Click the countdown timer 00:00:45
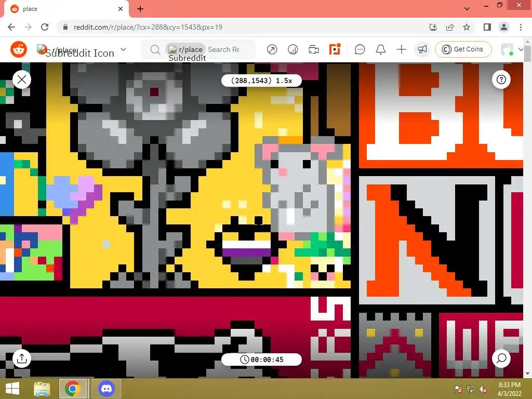Viewport: 532px width, 399px height. pyautogui.click(x=261, y=360)
